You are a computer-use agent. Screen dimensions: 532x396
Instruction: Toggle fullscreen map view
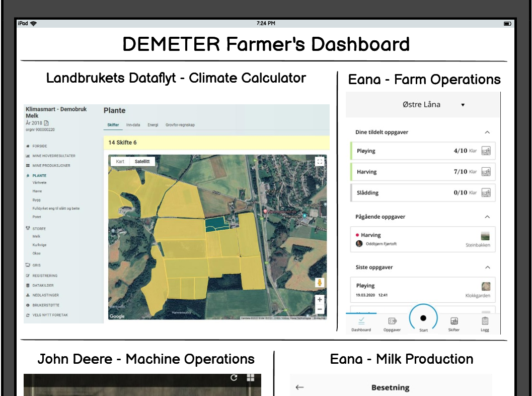coord(320,162)
